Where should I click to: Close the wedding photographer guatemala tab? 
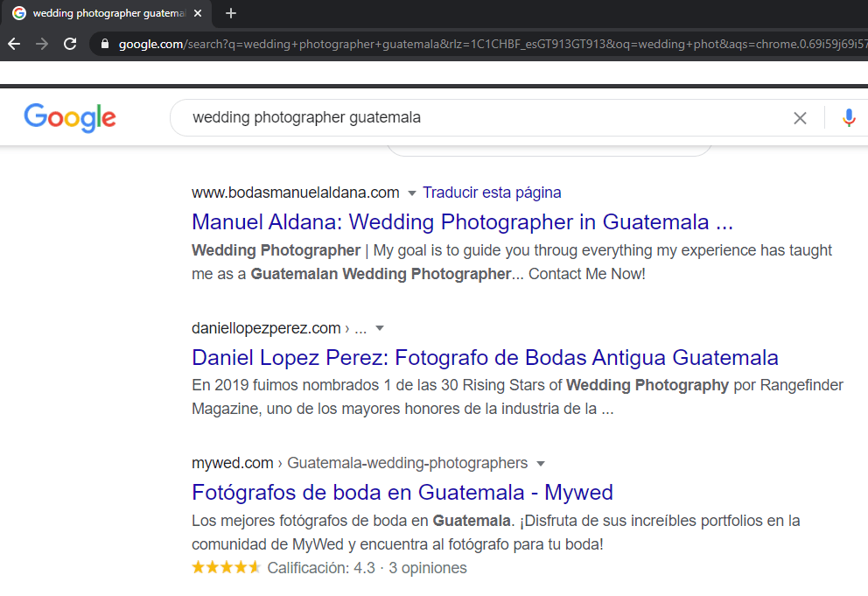[x=198, y=13]
